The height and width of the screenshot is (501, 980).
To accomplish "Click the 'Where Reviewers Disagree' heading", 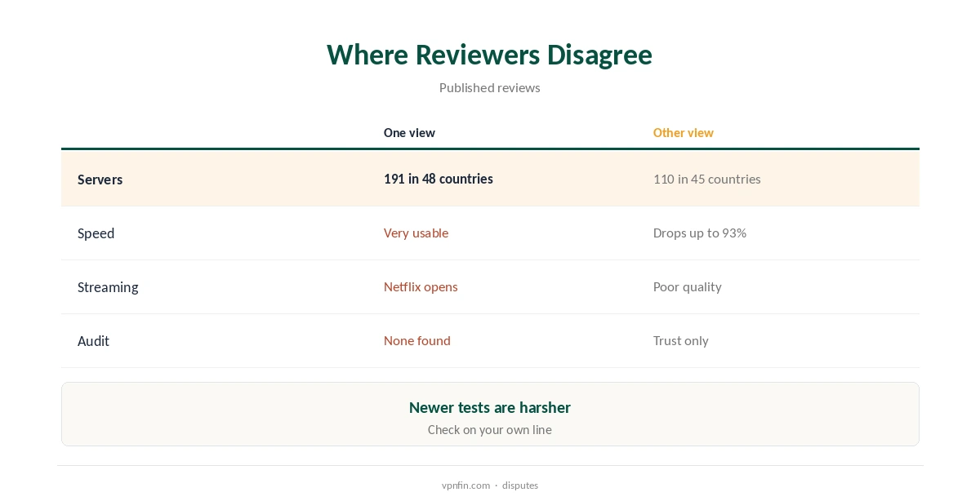I will click(x=490, y=55).
